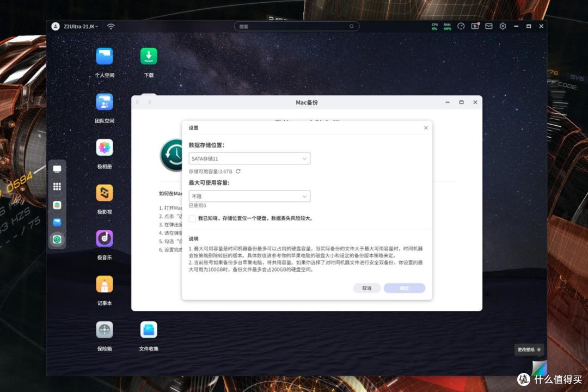588x392 pixels.
Task: Open the performance speedometer icon
Action: pyautogui.click(x=461, y=26)
